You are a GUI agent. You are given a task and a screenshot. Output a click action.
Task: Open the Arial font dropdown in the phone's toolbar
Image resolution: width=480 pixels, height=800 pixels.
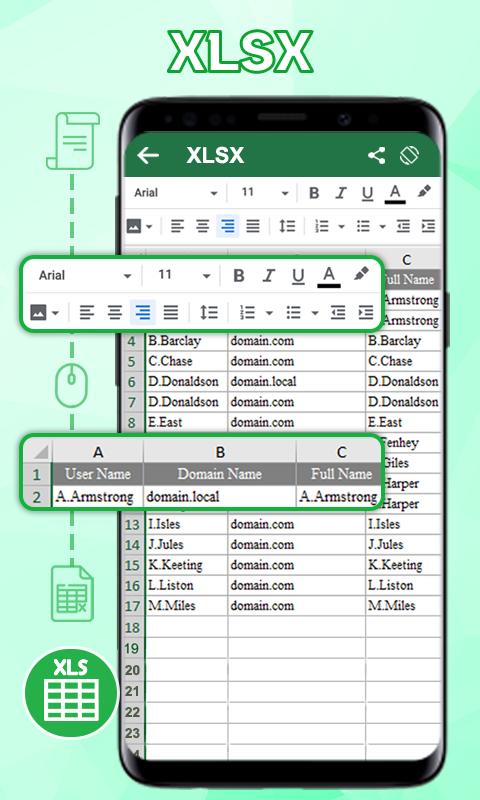pyautogui.click(x=175, y=193)
